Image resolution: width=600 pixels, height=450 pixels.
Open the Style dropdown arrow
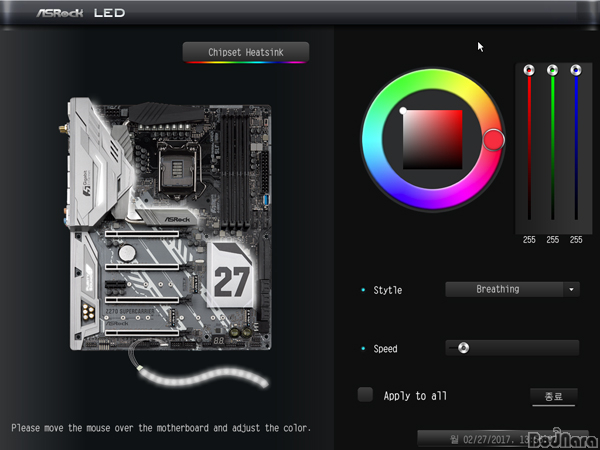(571, 289)
